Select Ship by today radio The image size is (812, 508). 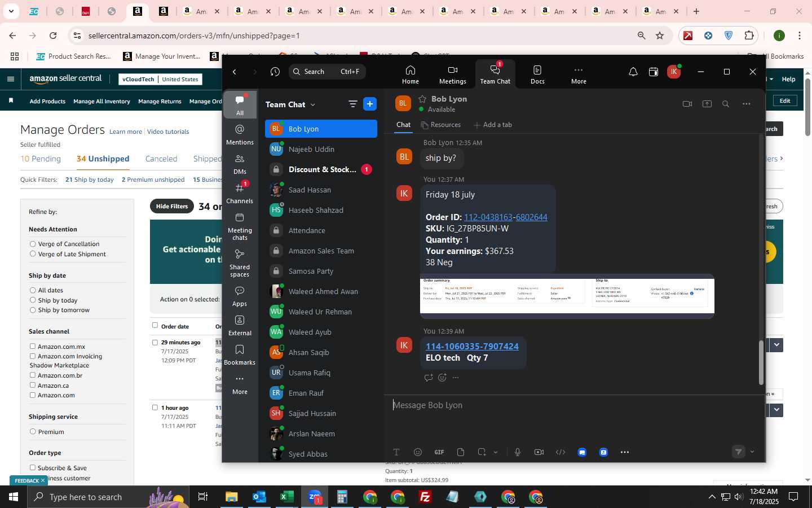coord(33,300)
